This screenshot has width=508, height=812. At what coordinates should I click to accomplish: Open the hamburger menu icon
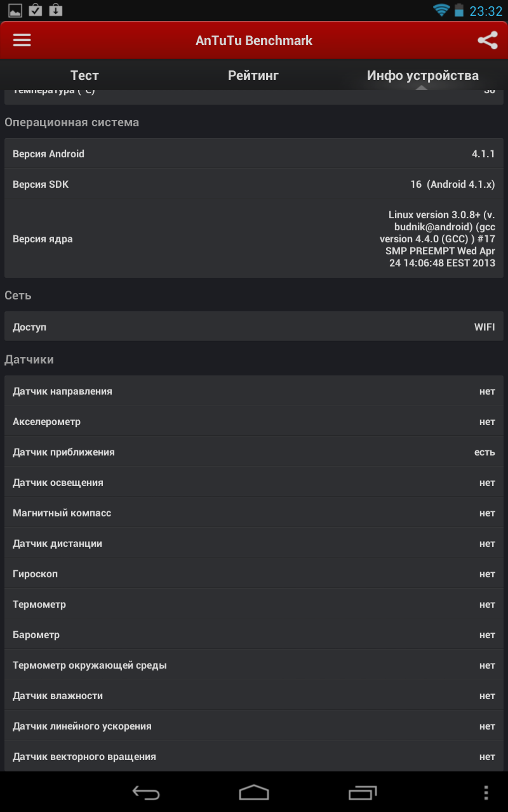tap(22, 40)
